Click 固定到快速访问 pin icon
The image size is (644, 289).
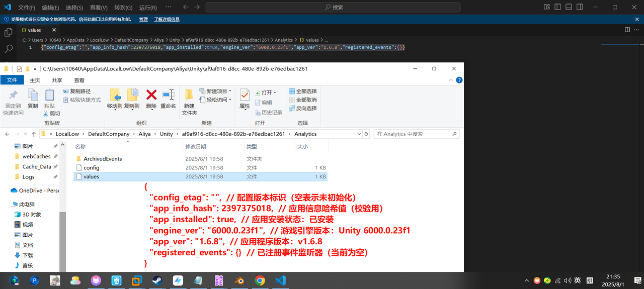(13, 95)
